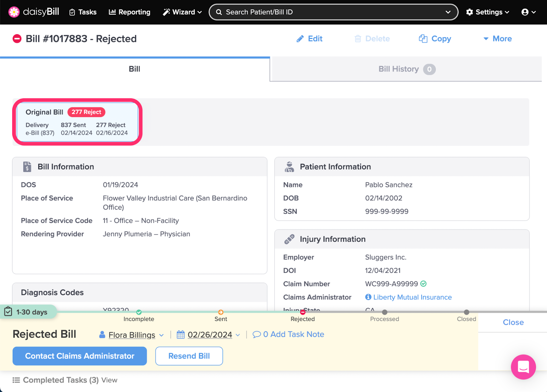Click the claim number verified checkmark
The width and height of the screenshot is (547, 392).
424,284
